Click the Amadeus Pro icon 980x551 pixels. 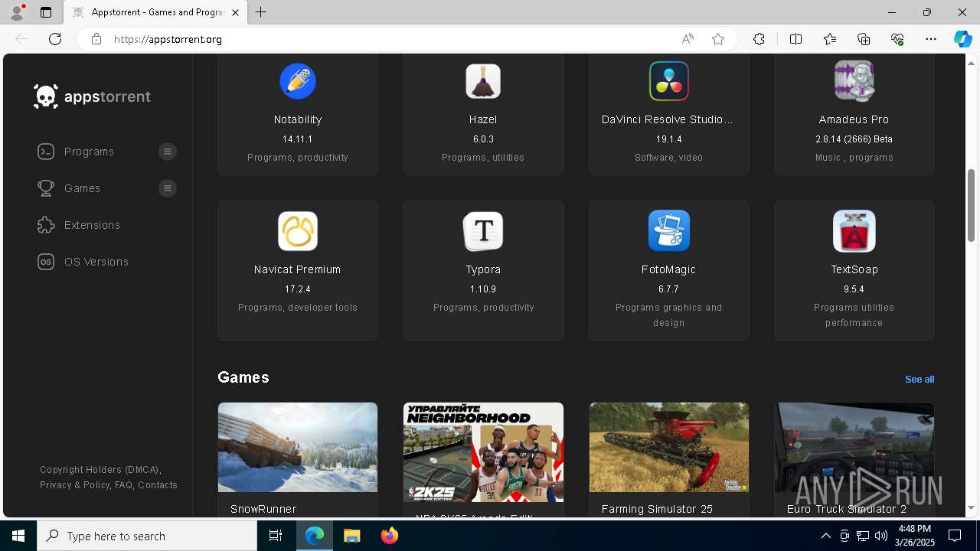pos(854,80)
